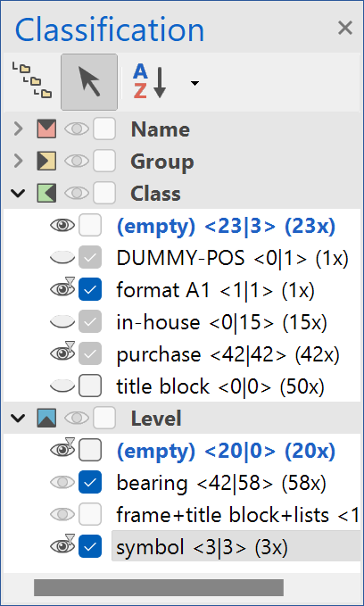Select 'DUMMY-POS <0|1> (1x)' entry
364x606 pixels.
[232, 258]
